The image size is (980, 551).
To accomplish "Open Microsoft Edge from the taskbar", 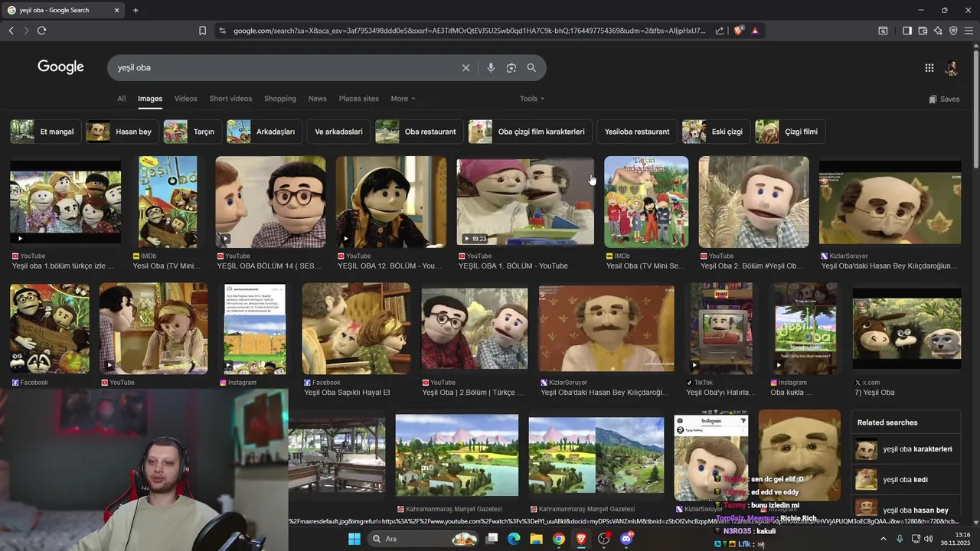I will point(514,539).
